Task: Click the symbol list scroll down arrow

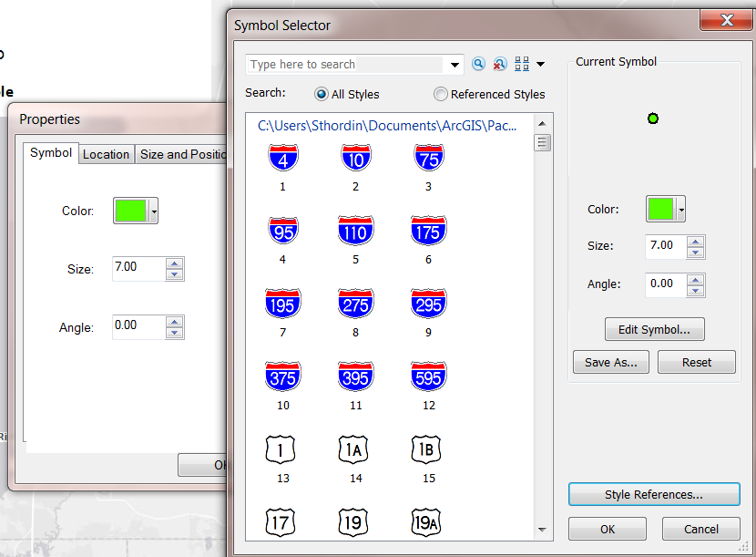Action: tap(543, 530)
